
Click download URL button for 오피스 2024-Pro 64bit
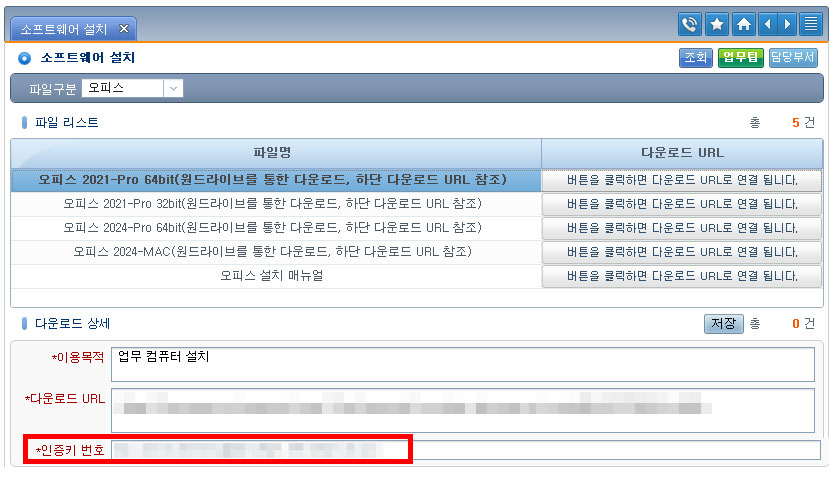click(x=682, y=228)
